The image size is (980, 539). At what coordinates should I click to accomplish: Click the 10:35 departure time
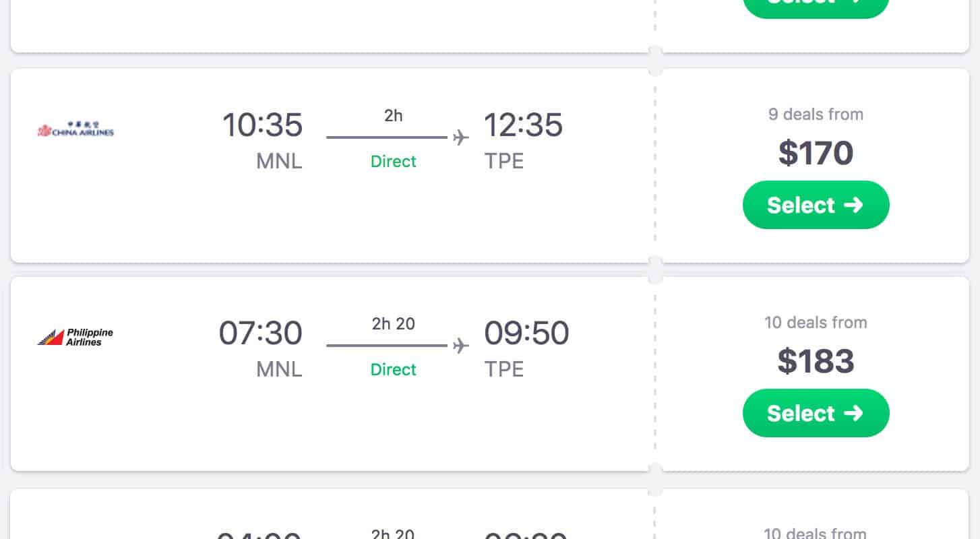click(262, 125)
